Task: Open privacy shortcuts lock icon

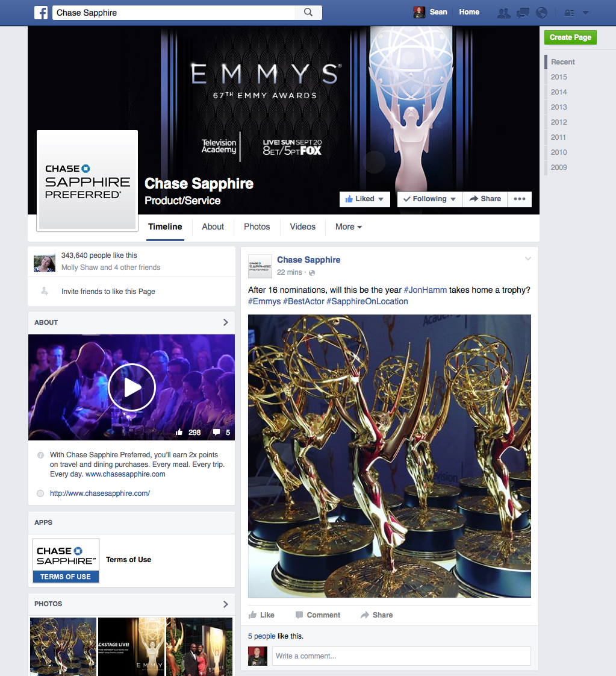Action: pyautogui.click(x=570, y=13)
